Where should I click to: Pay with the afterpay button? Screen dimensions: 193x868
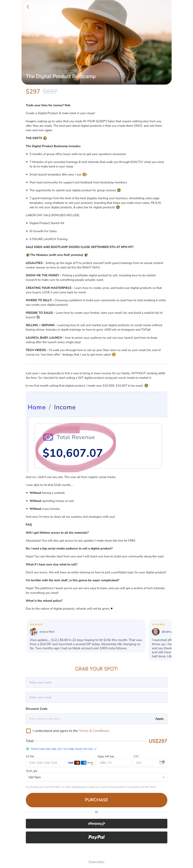[x=96, y=824]
